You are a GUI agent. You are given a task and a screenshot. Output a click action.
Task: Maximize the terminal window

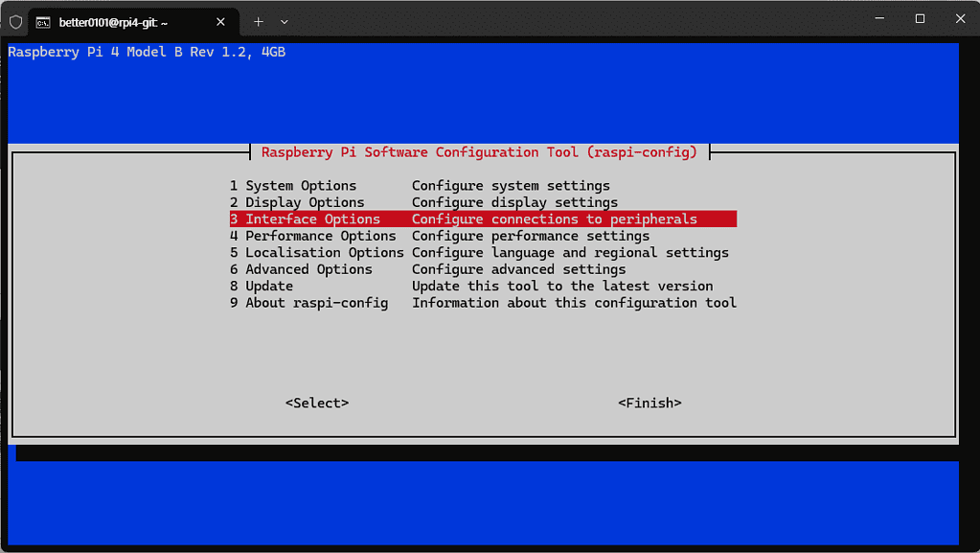[x=920, y=19]
